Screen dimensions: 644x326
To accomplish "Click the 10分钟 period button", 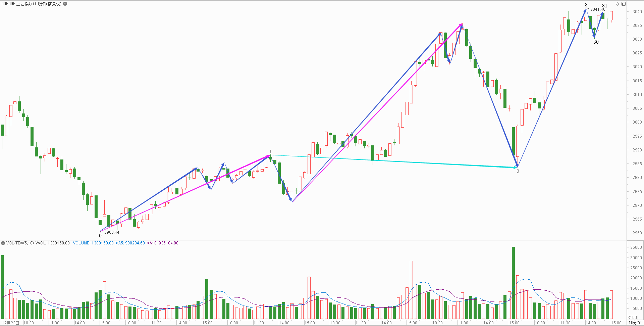I will point(635,323).
